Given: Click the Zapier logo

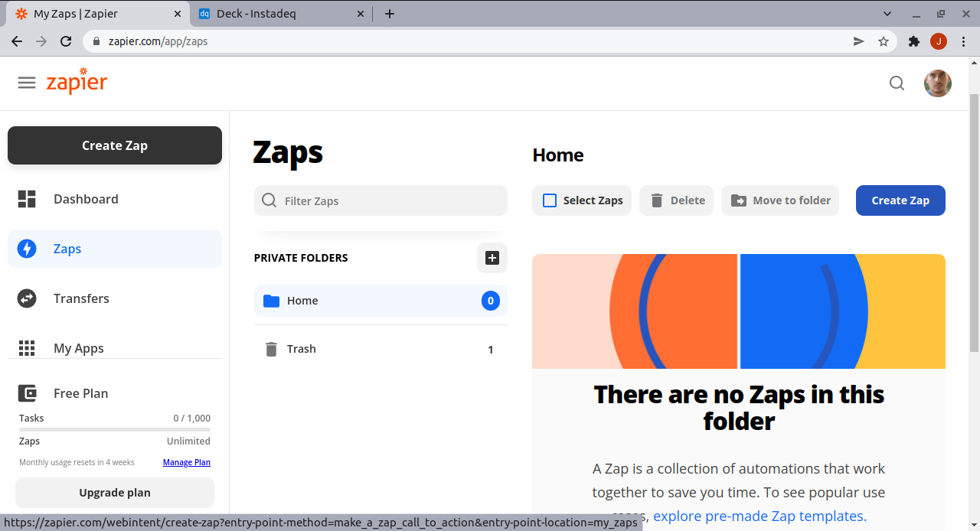Looking at the screenshot, I should (77, 81).
